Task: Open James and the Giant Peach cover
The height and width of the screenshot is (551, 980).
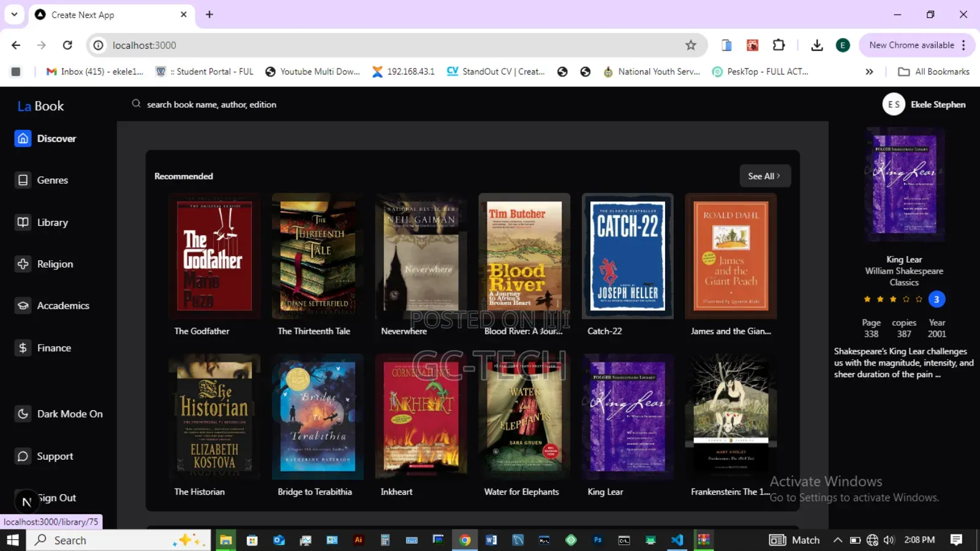Action: (731, 256)
